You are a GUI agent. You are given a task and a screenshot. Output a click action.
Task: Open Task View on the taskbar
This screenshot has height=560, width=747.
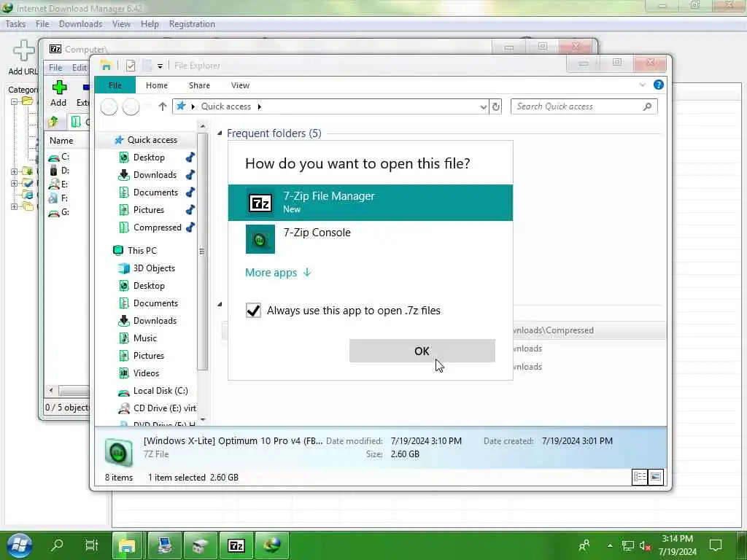(91, 545)
